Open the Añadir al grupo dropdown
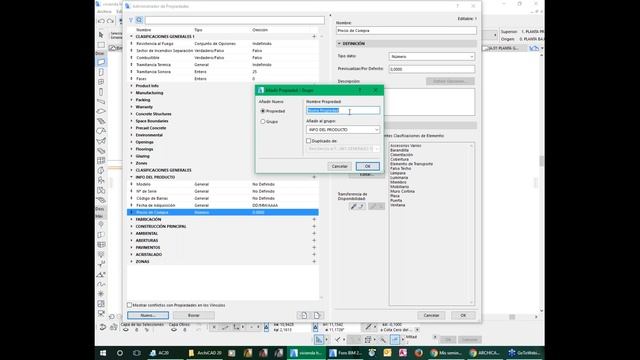Screen dimensions: 640x360 [x=343, y=129]
